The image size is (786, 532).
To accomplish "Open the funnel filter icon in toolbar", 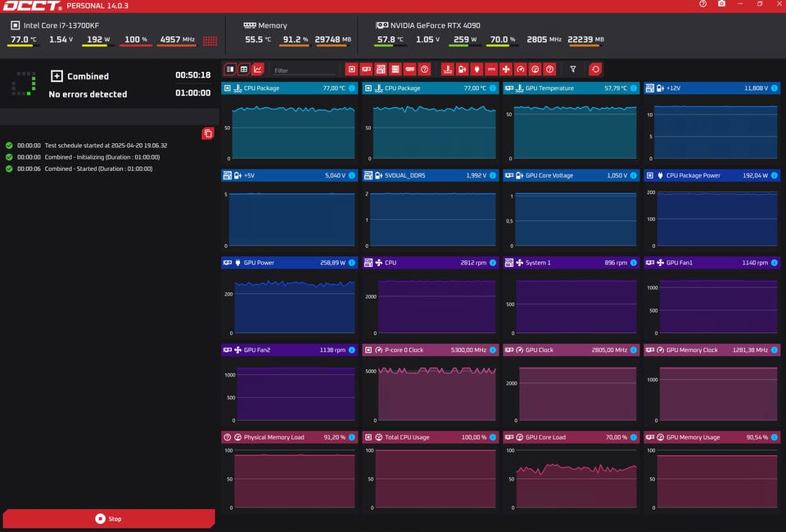I will 573,70.
